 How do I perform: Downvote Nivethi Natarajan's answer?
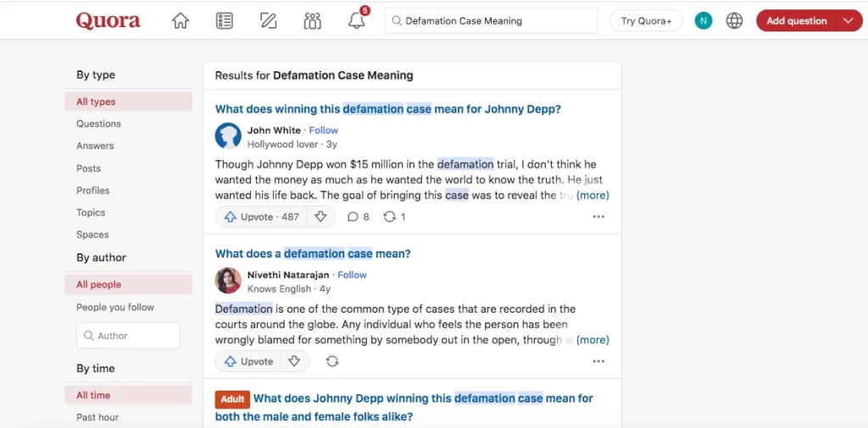pyautogui.click(x=294, y=362)
